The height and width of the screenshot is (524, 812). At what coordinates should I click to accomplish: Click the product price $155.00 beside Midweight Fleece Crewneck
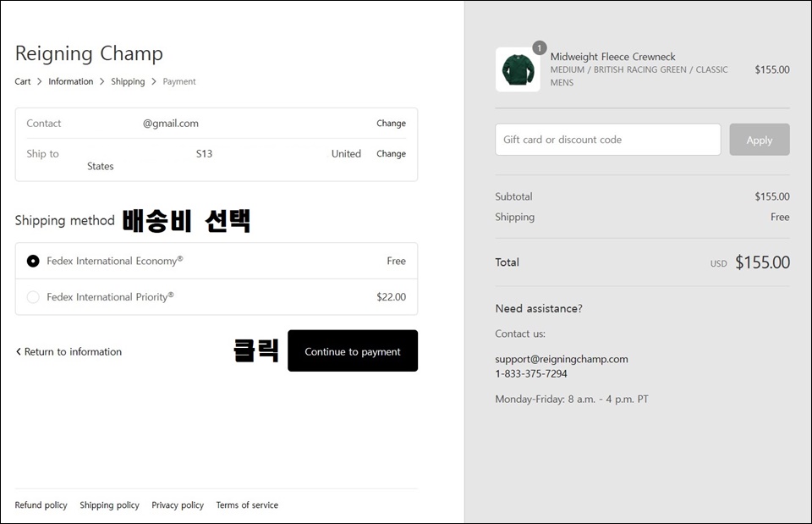772,69
